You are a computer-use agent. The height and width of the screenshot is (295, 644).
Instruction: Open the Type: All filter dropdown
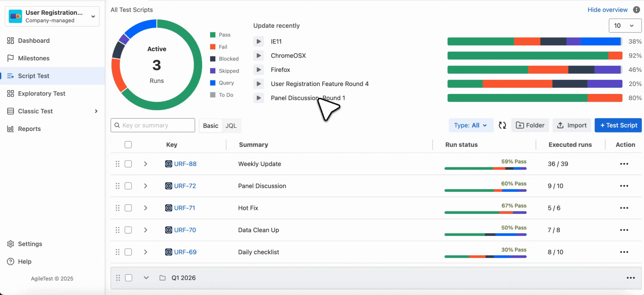[x=471, y=125]
